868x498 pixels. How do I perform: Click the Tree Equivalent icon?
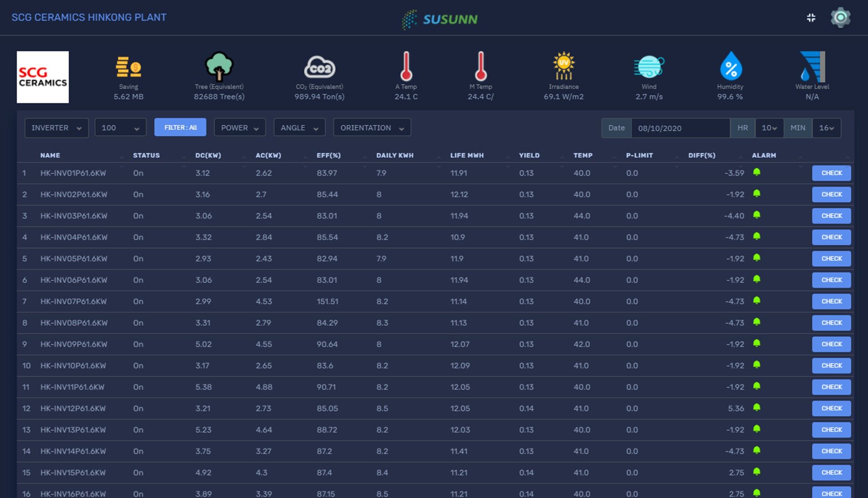click(219, 66)
